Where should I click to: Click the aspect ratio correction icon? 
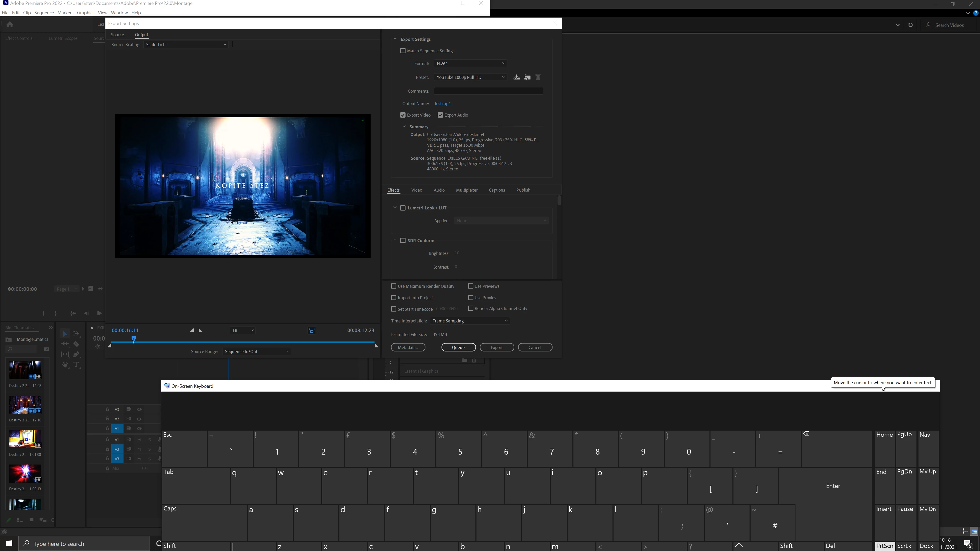(312, 330)
